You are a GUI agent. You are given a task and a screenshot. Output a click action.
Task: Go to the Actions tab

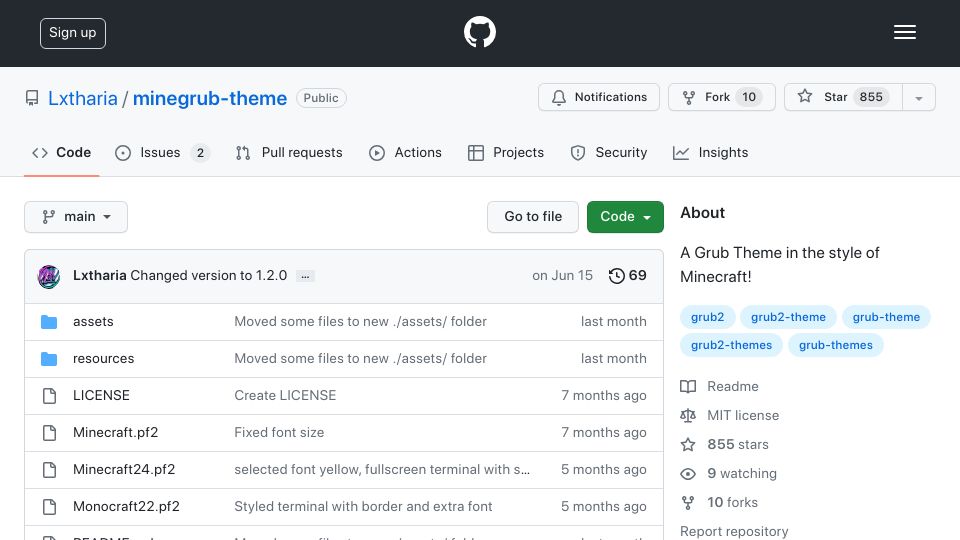(x=405, y=152)
